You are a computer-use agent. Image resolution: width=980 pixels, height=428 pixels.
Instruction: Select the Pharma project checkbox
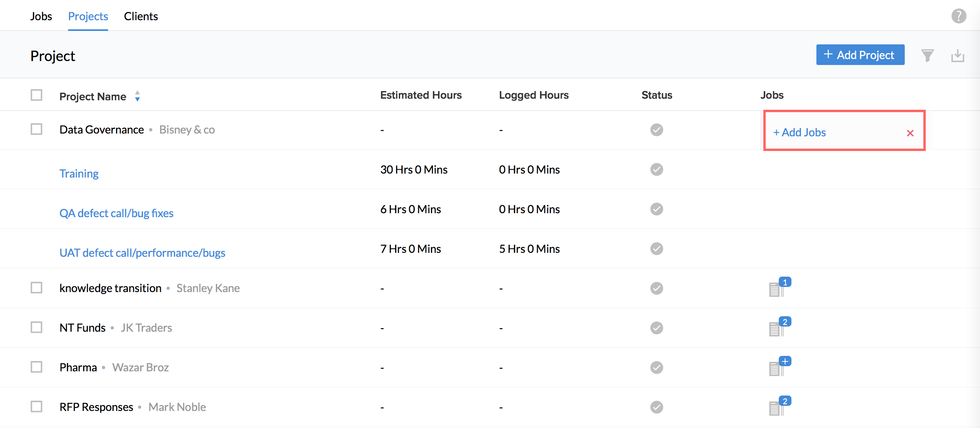point(36,367)
